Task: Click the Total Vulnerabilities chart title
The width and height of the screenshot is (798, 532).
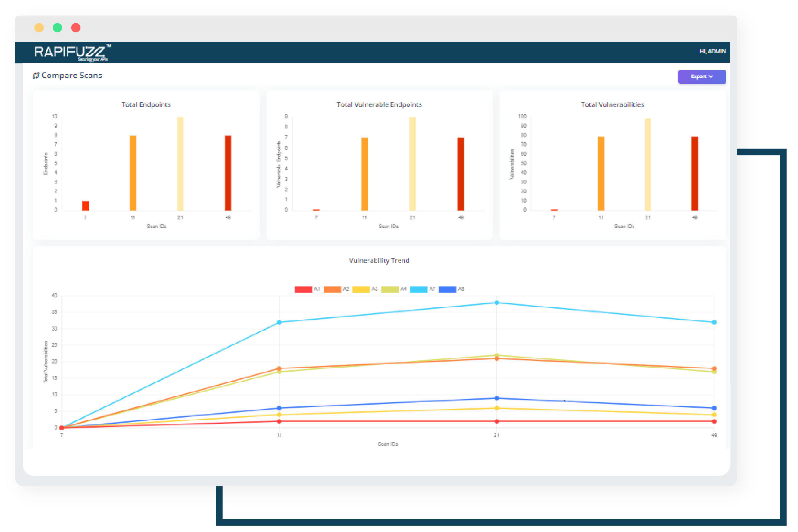Action: [x=613, y=104]
